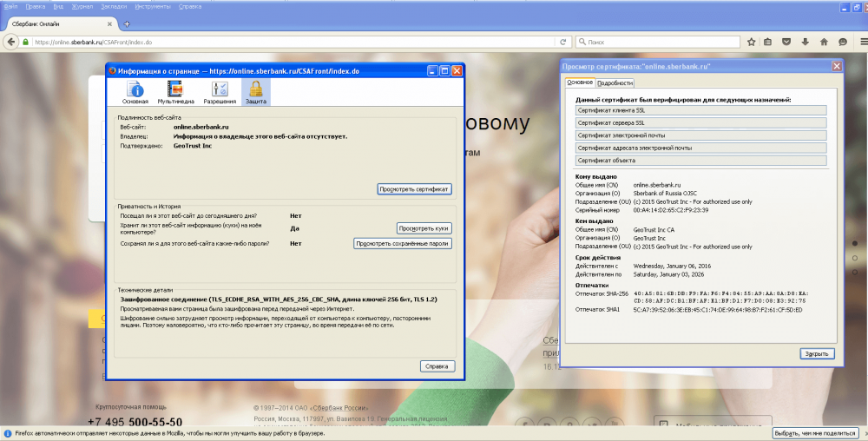Click the GeoTrust Inc verifier text
Image resolution: width=868 pixels, height=441 pixels.
point(193,146)
